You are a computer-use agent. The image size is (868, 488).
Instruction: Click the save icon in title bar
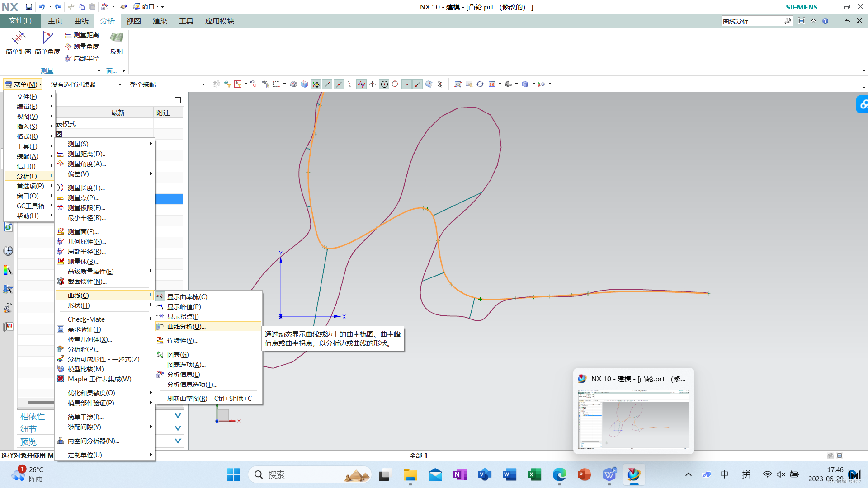28,7
